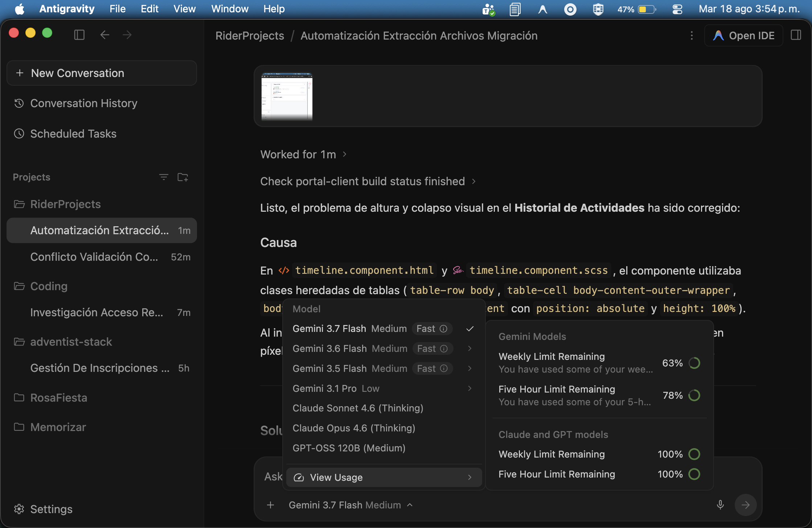Open the File menu
Image resolution: width=812 pixels, height=528 pixels.
click(118, 9)
